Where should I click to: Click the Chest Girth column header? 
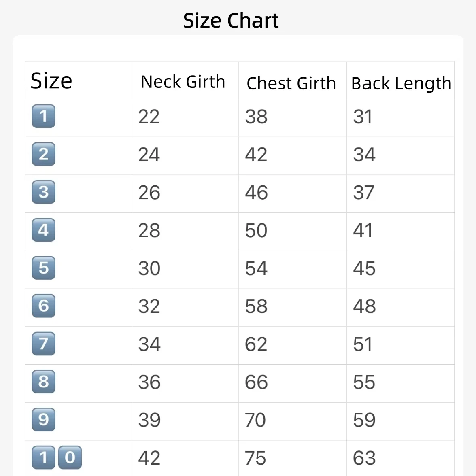click(291, 83)
